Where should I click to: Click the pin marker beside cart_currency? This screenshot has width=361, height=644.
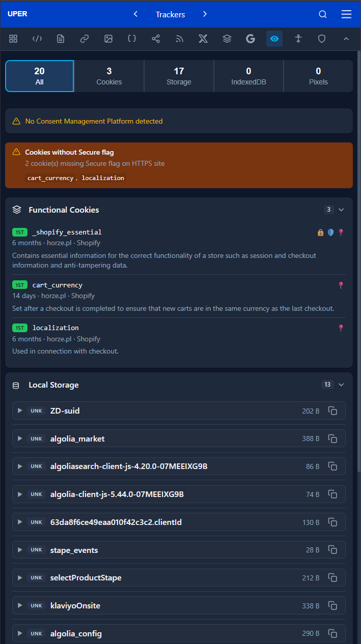pos(341,285)
